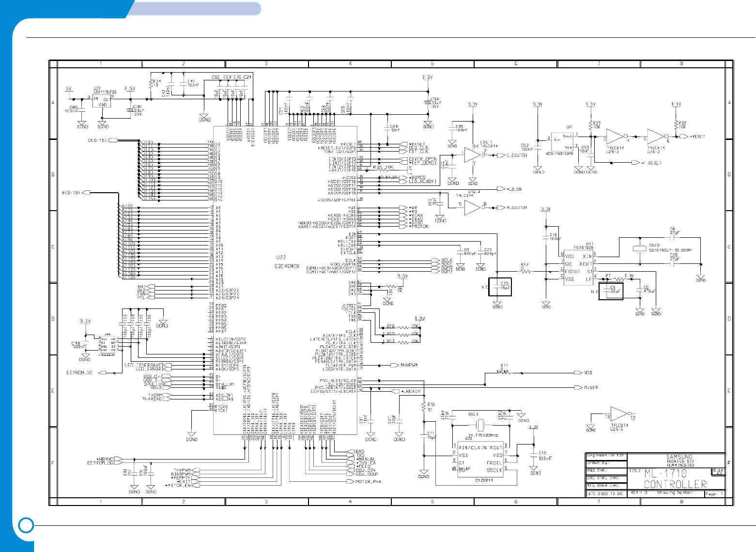Click the OSC3 crystal label
Viewport: 756px width, 552px height.
(473, 414)
